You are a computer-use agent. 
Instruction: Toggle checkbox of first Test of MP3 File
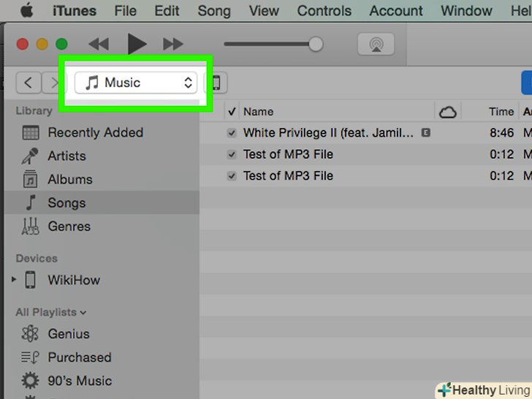pyautogui.click(x=232, y=155)
